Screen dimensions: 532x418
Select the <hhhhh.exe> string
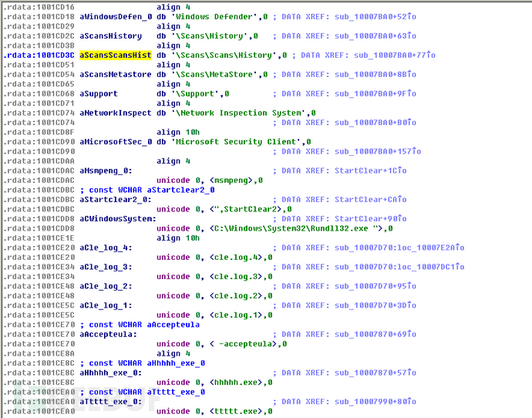(x=236, y=383)
